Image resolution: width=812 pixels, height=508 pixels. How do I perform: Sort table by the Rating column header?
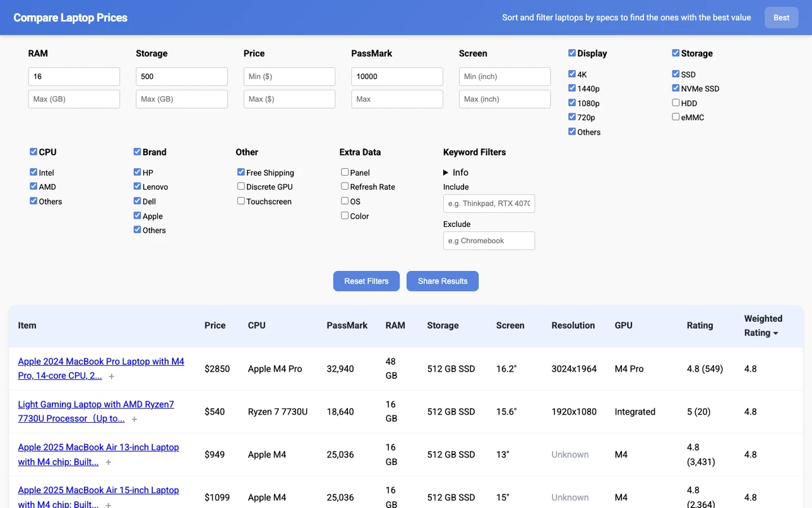(700, 325)
